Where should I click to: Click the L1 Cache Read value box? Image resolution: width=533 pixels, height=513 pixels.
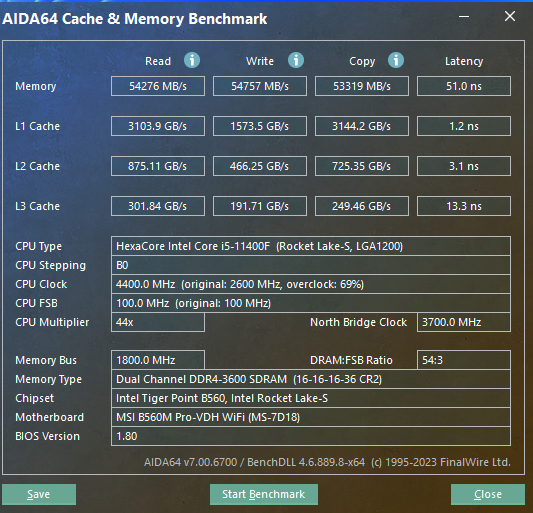pos(158,126)
